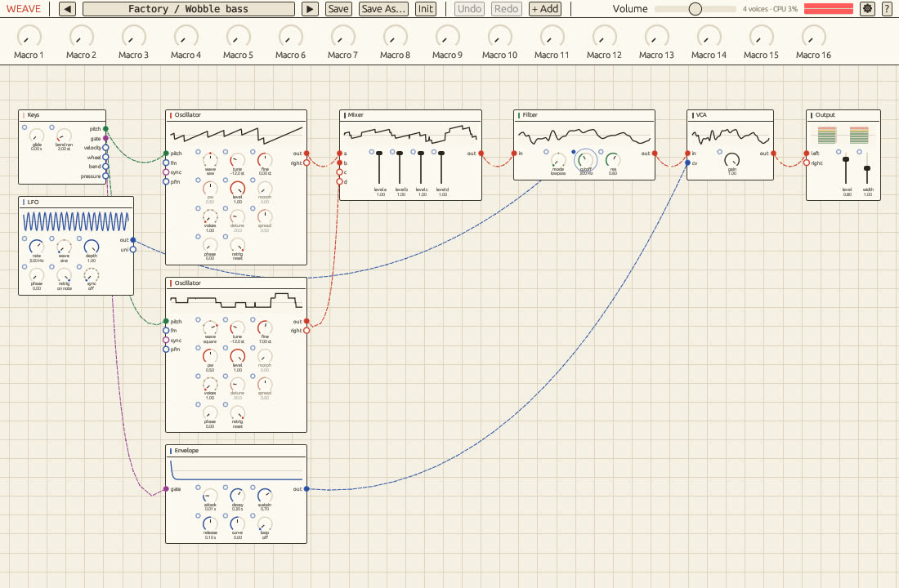
Task: Click the Envelope out port
Action: (x=306, y=489)
